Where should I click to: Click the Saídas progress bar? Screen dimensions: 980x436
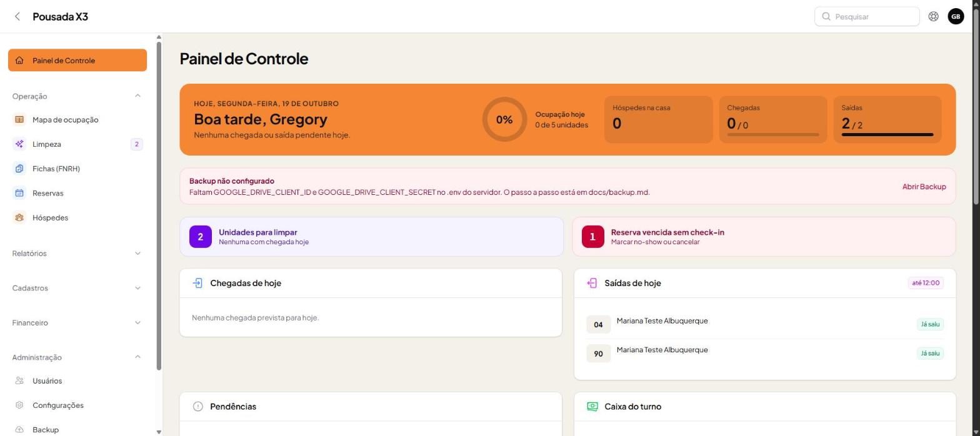pos(887,134)
